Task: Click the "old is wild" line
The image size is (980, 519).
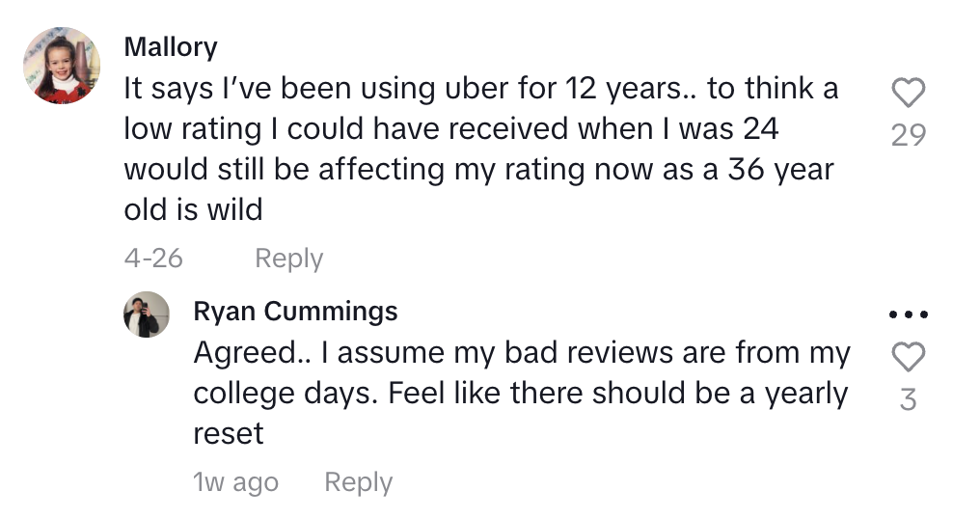Action: 193,209
